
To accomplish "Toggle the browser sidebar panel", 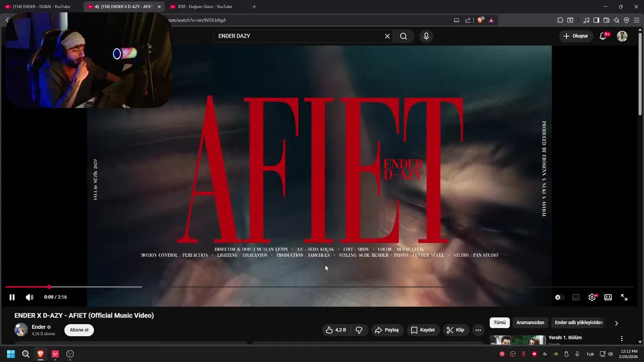I will pos(596,20).
